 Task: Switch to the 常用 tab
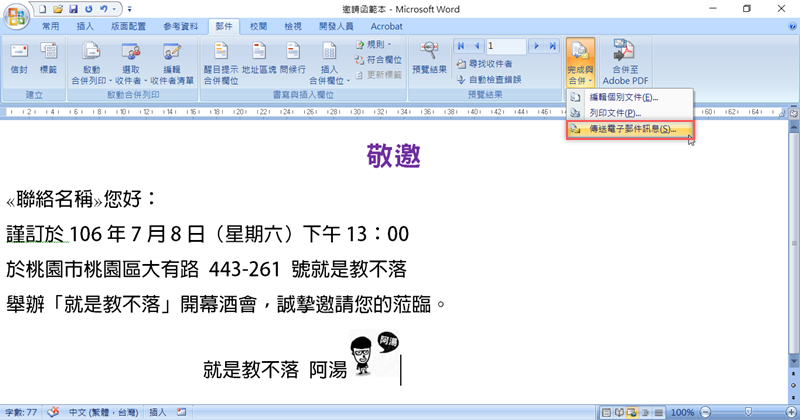click(51, 26)
